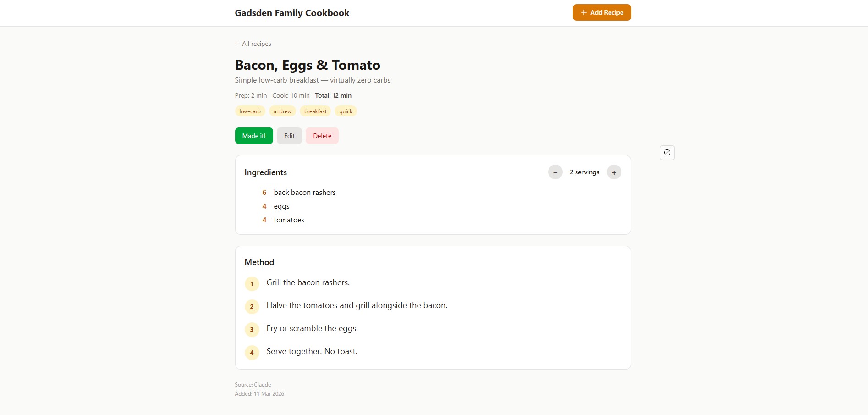Click the Method heading
868x415 pixels.
[259, 262]
